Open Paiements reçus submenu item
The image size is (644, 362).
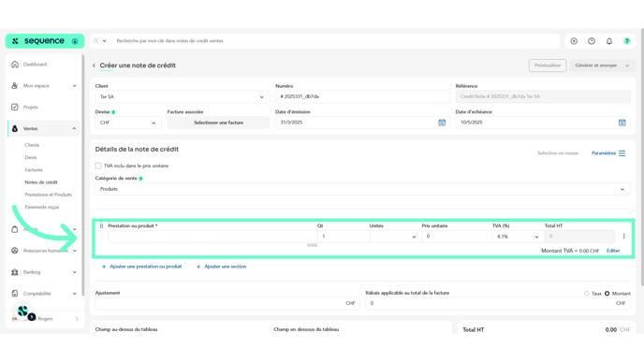(x=42, y=207)
